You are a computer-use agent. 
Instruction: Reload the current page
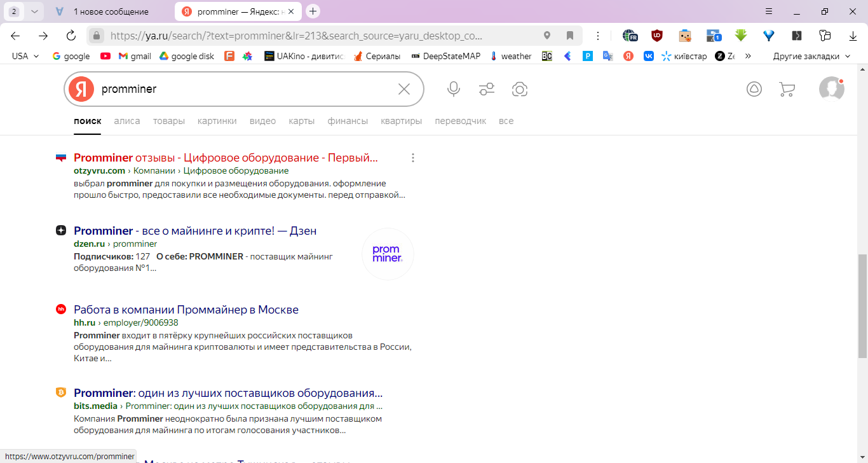click(71, 36)
